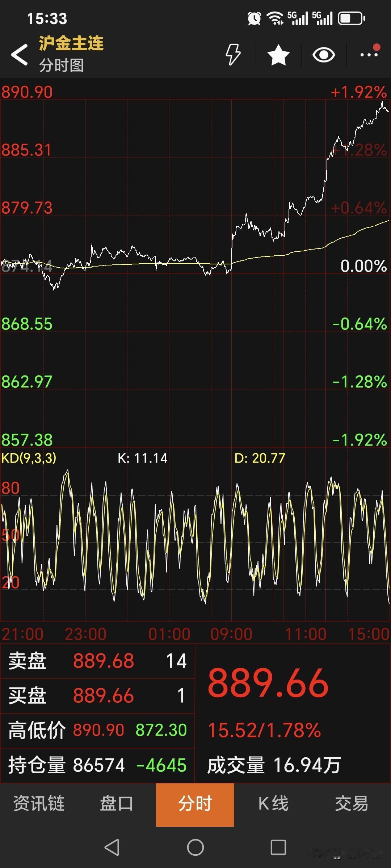The height and width of the screenshot is (868, 391).
Task: Tap the 持仓量 86574 value
Action: point(99,765)
